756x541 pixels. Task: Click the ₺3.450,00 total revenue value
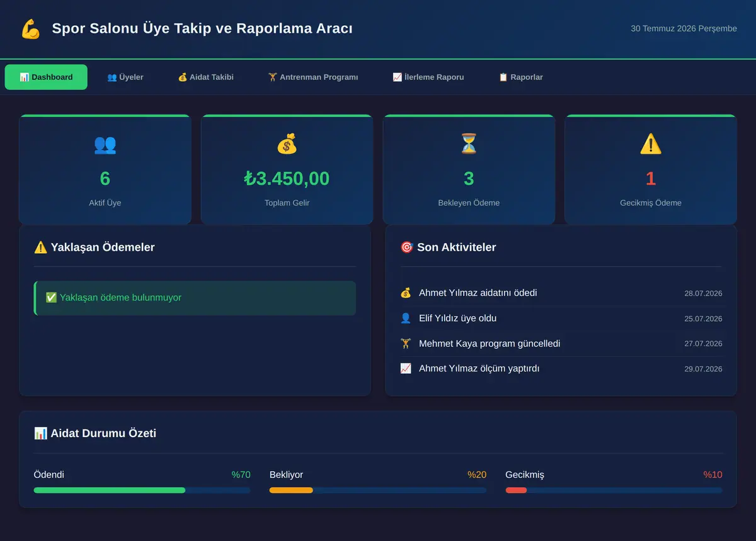point(287,179)
